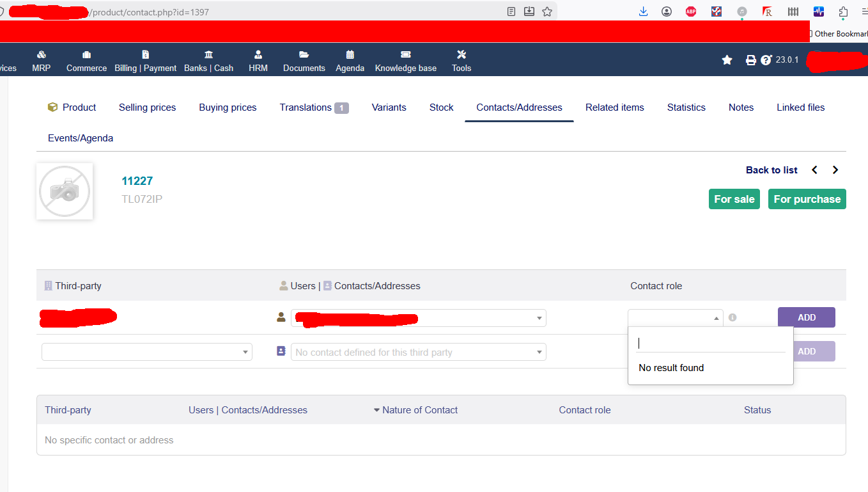Open the Agenda calendar module

350,61
